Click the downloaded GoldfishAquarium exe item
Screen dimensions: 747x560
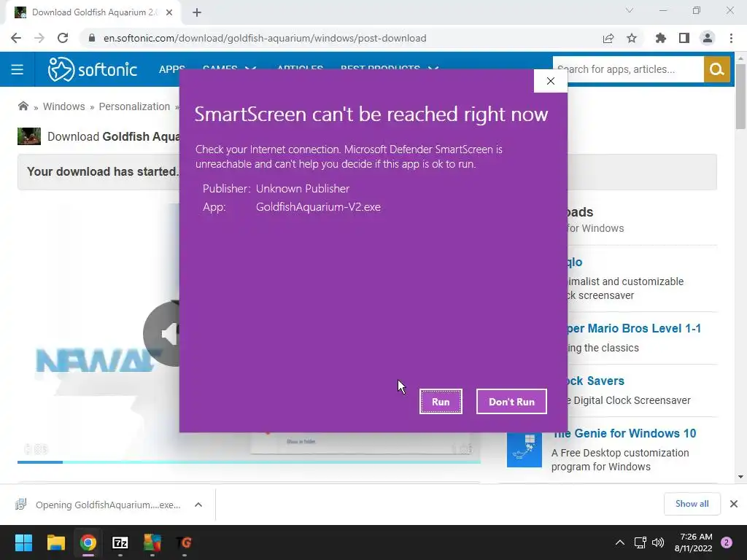coord(99,505)
